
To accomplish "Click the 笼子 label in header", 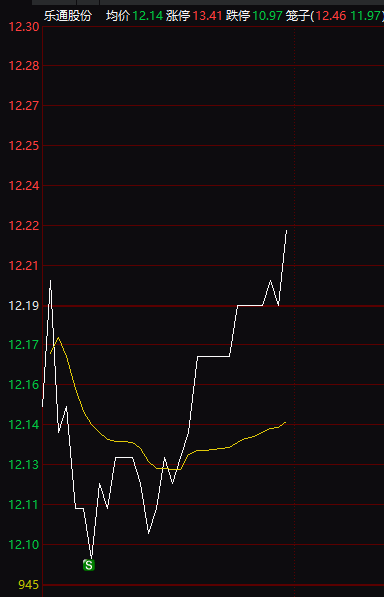I will [x=298, y=16].
